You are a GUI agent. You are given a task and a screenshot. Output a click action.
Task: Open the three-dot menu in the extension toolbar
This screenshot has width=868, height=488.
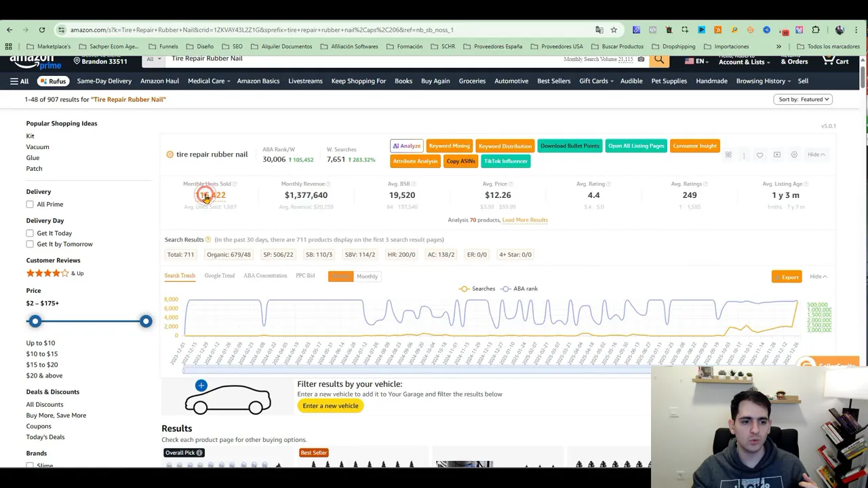pyautogui.click(x=744, y=155)
